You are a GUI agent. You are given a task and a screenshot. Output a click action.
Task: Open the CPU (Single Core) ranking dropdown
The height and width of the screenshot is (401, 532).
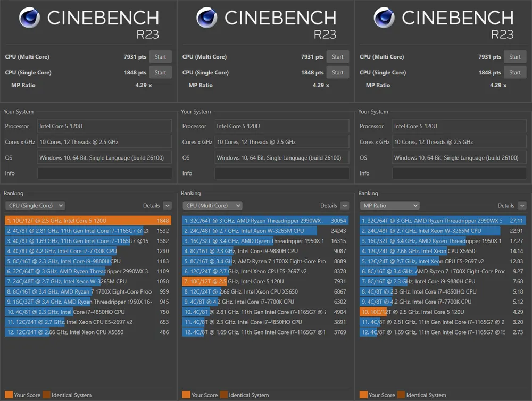click(35, 205)
